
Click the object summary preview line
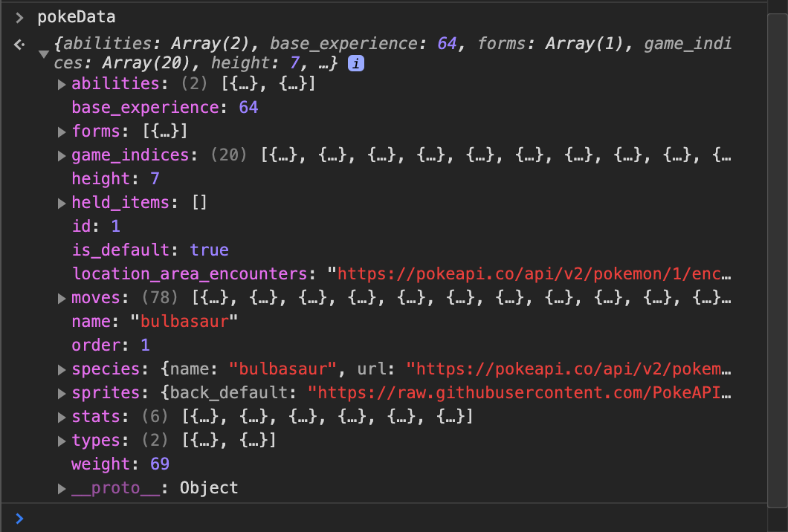[392, 53]
